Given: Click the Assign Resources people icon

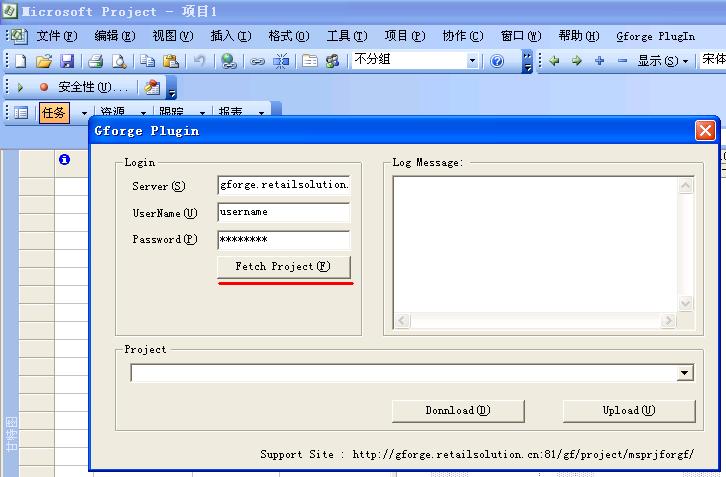Looking at the screenshot, I should coord(332,61).
